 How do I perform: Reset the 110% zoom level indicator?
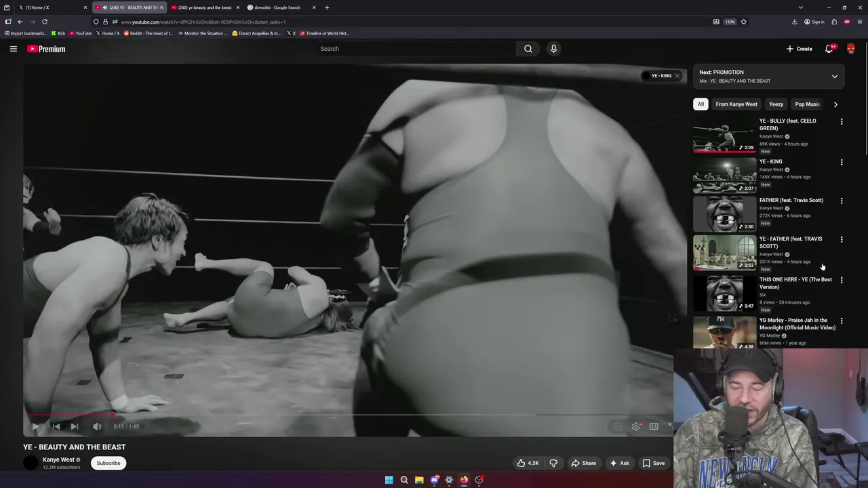(730, 22)
